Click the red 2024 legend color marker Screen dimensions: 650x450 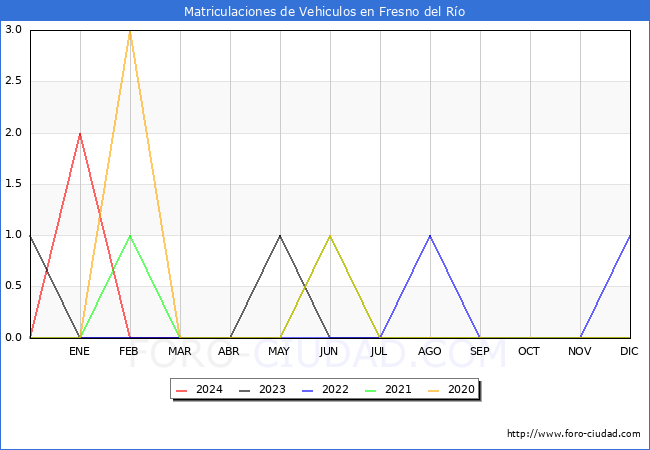pyautogui.click(x=182, y=390)
